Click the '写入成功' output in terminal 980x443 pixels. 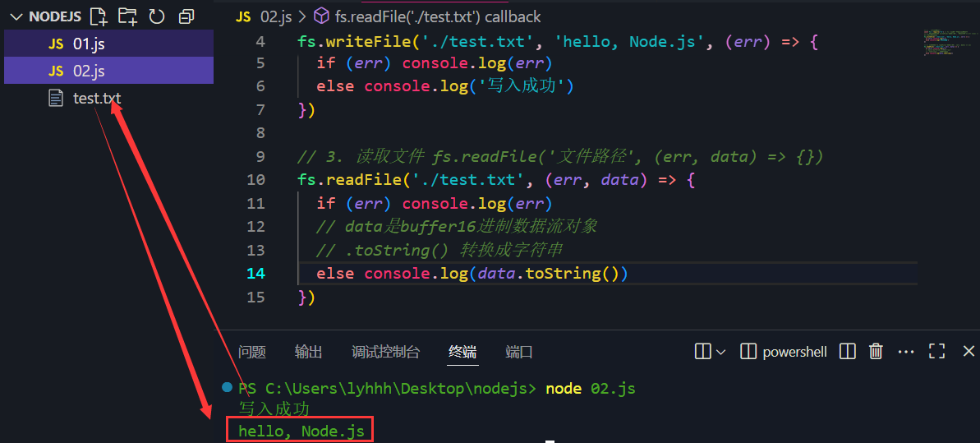point(274,410)
